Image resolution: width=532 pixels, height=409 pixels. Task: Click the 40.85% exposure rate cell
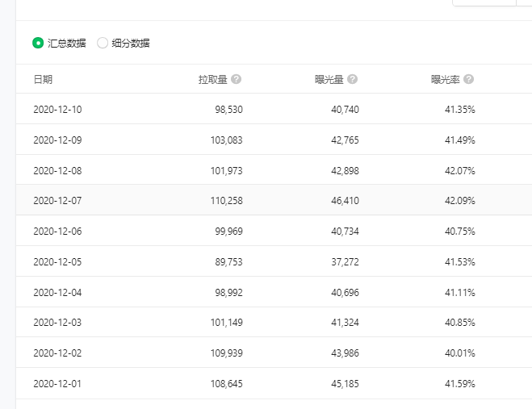coord(460,322)
